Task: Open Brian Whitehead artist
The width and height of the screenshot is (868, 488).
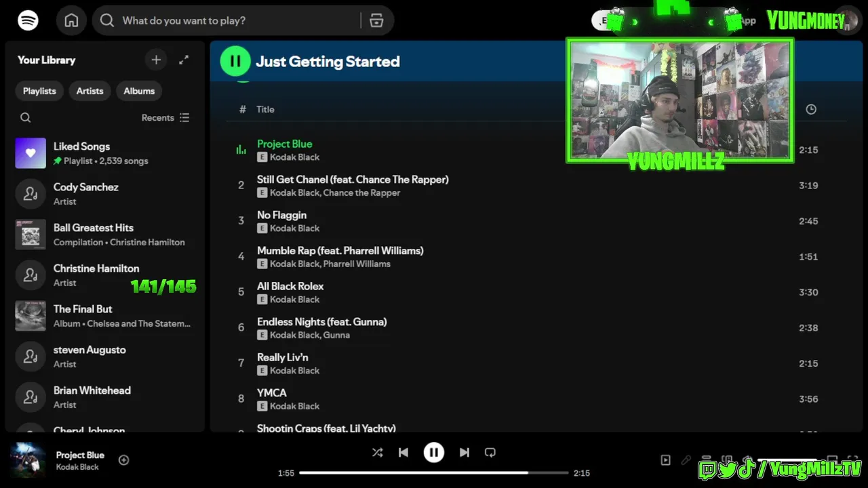Action: [104, 397]
